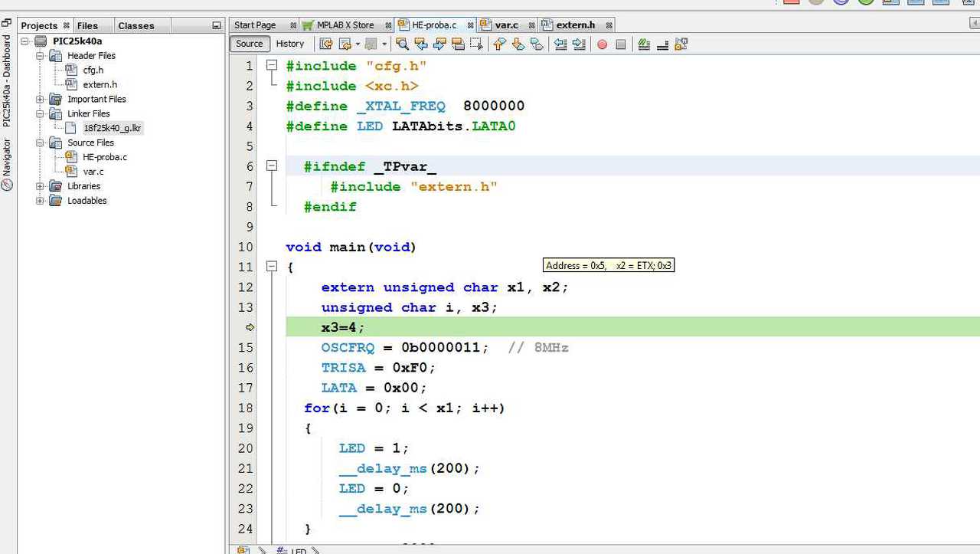This screenshot has width=980, height=554.
Task: Toggle a bookmark on the current line
Action: point(537,44)
